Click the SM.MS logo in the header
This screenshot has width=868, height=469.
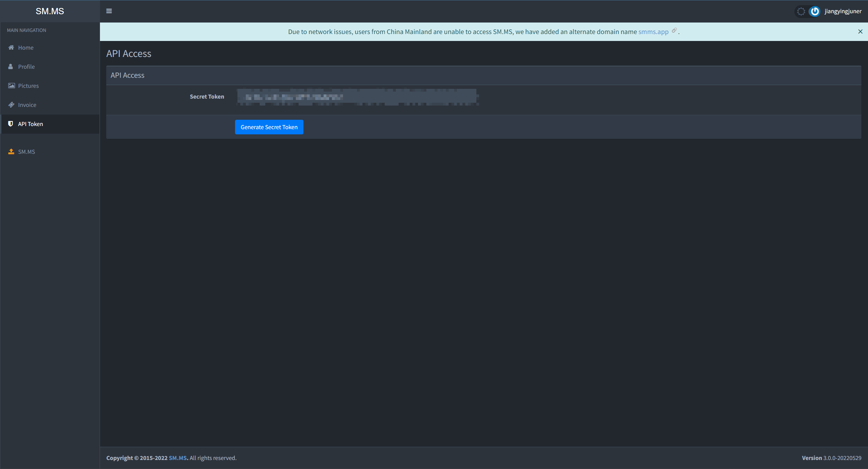50,11
